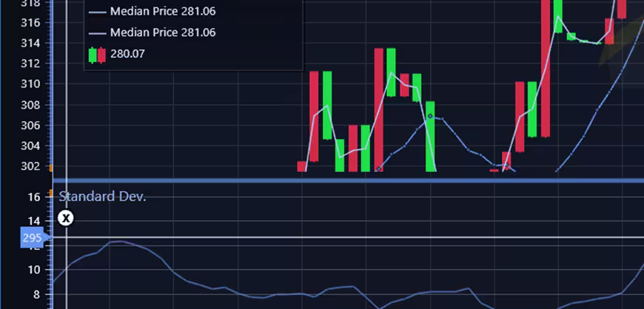Select the small green candle near 314

pyautogui.click(x=571, y=36)
